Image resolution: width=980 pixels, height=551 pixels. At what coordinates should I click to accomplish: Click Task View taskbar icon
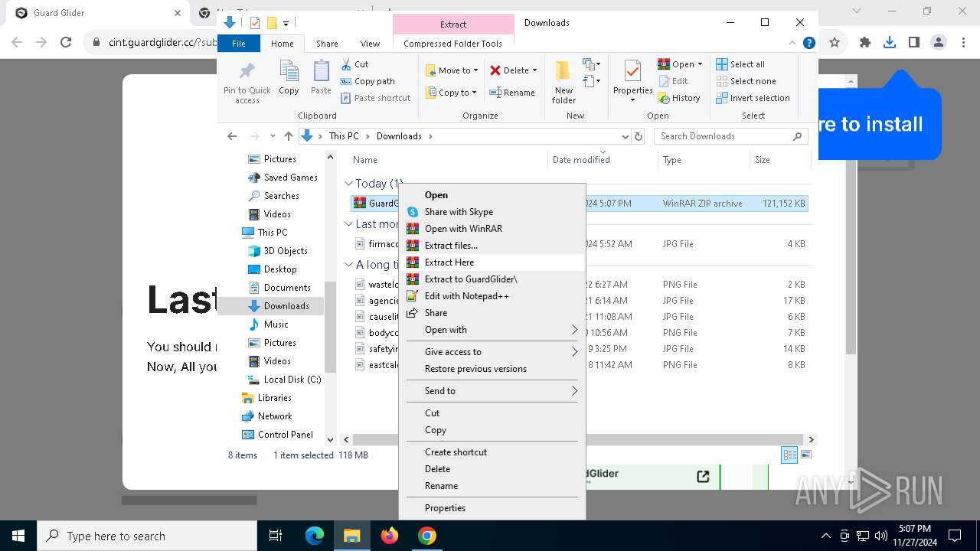point(276,536)
